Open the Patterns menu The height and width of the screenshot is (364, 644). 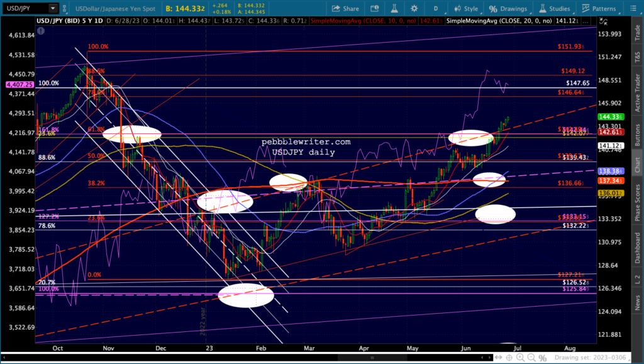[x=599, y=9]
